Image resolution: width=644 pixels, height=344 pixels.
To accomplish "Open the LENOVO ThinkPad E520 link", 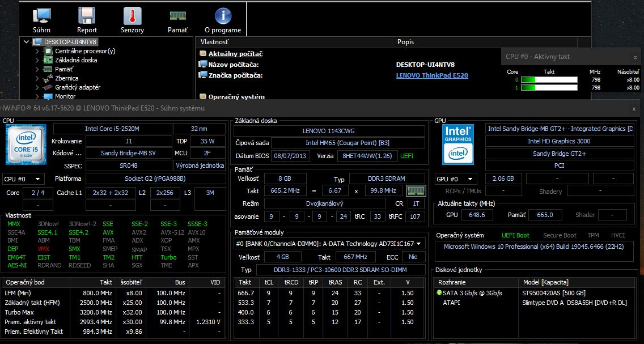I will (431, 75).
